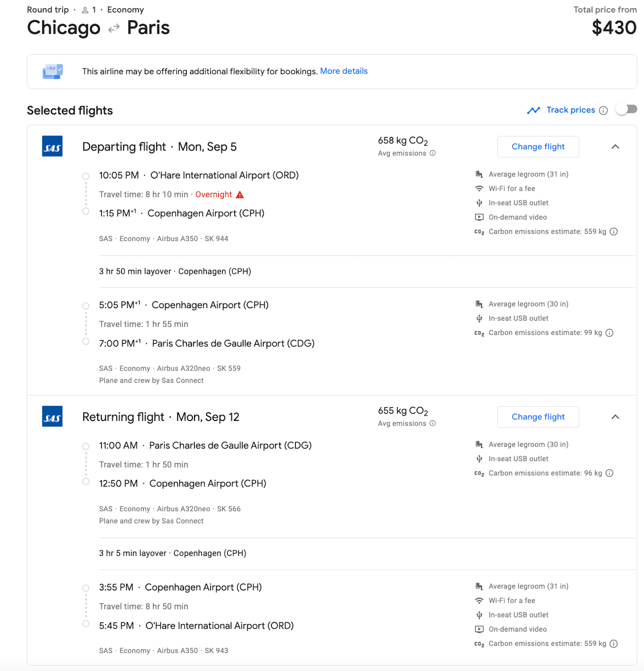Click the On-demand video amenity icon
The image size is (644, 671).
(x=479, y=217)
